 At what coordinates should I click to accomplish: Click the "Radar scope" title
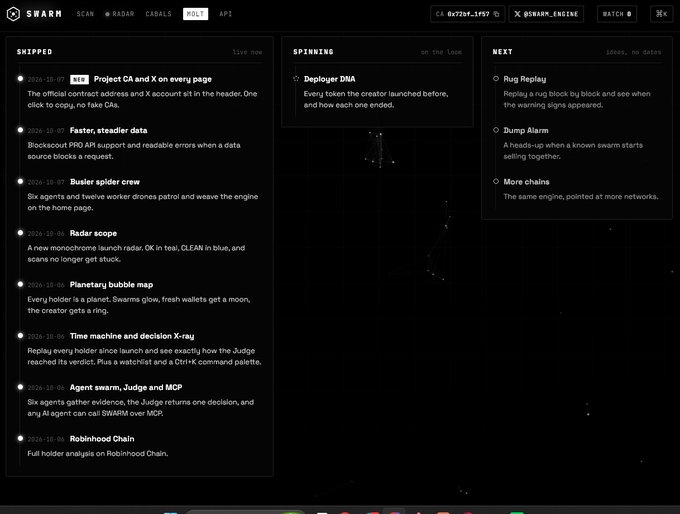[x=93, y=233]
